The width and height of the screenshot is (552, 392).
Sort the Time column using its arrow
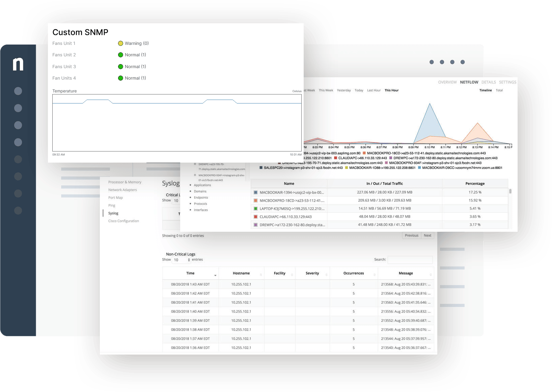(215, 275)
